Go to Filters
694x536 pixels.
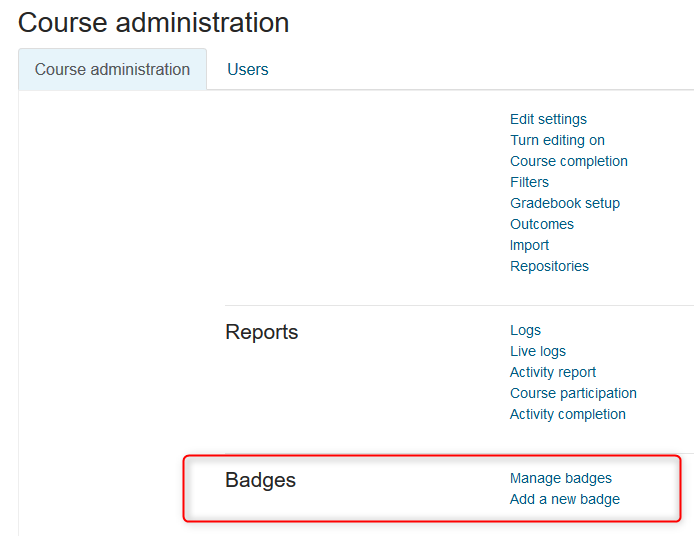[x=529, y=182]
